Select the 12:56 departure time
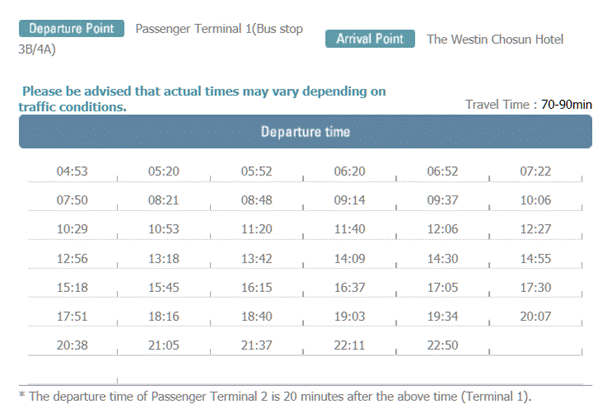 coord(71,258)
